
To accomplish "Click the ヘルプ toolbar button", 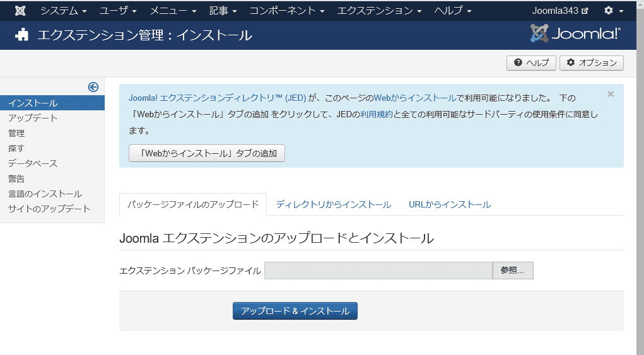I will [x=531, y=63].
